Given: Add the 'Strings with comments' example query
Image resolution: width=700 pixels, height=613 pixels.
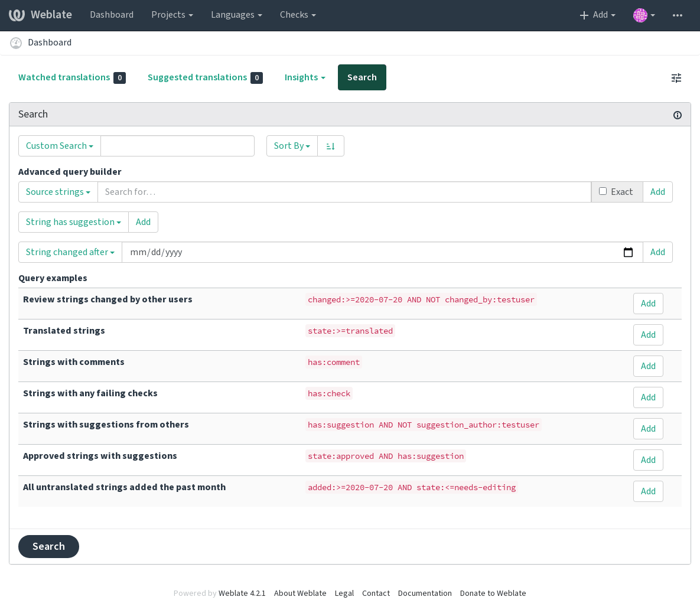Looking at the screenshot, I should click(x=648, y=366).
